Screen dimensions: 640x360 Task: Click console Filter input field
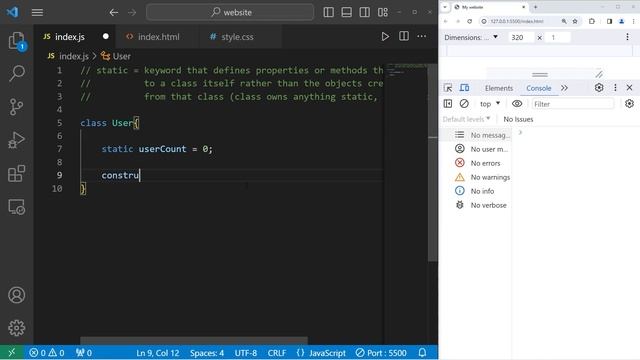click(x=573, y=104)
